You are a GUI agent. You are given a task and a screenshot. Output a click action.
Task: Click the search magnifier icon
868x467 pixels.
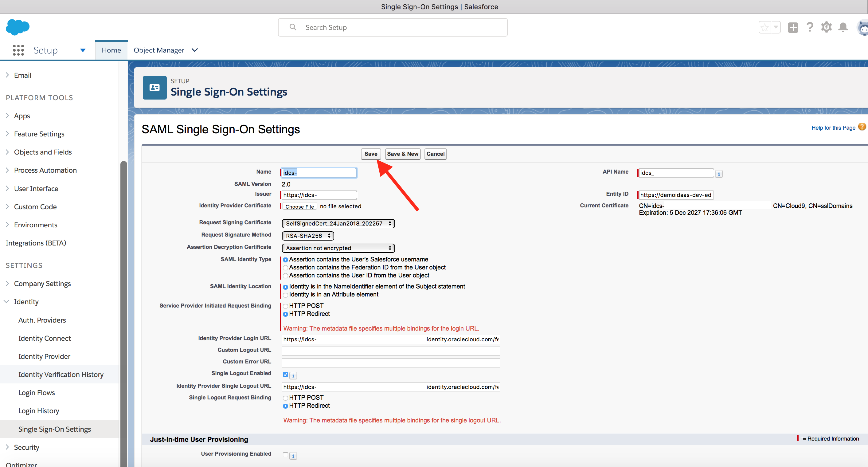point(293,27)
